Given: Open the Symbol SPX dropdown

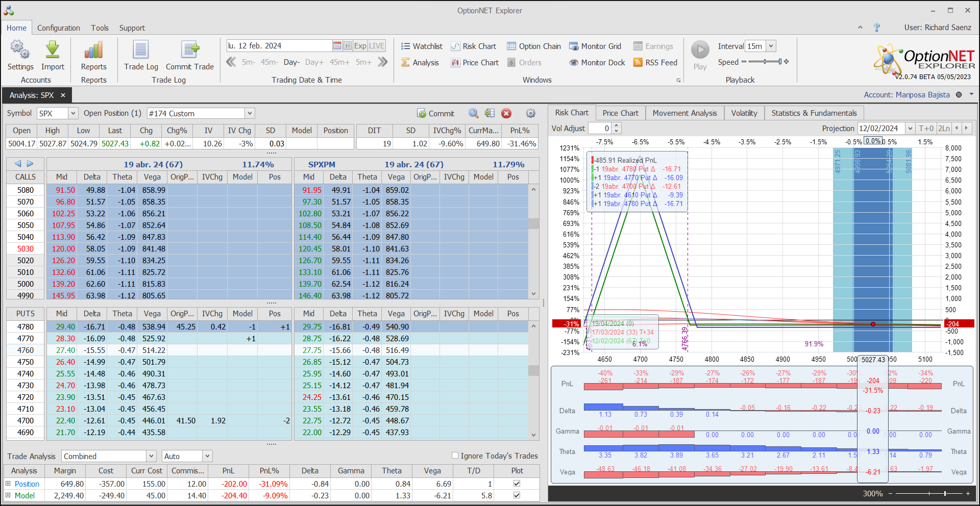Looking at the screenshot, I should 73,113.
